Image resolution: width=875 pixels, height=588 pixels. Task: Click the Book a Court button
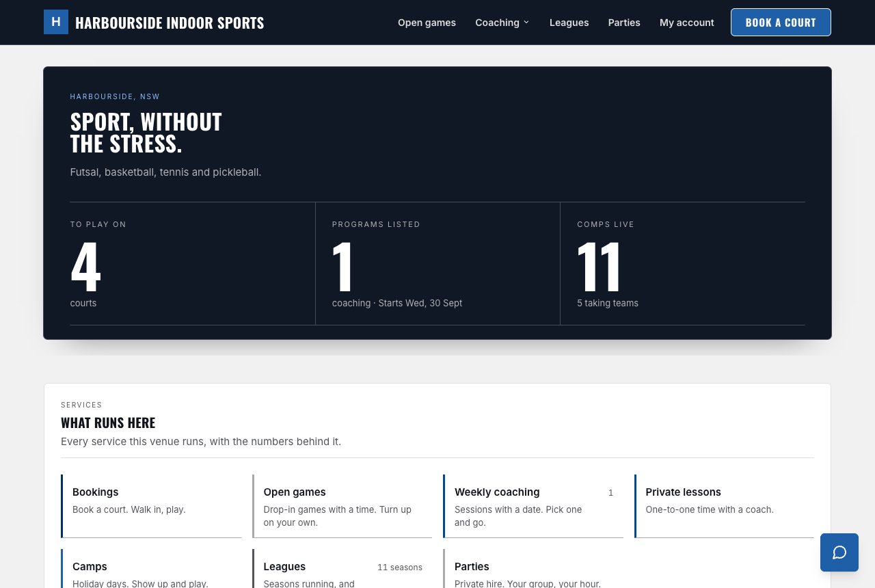click(x=781, y=22)
